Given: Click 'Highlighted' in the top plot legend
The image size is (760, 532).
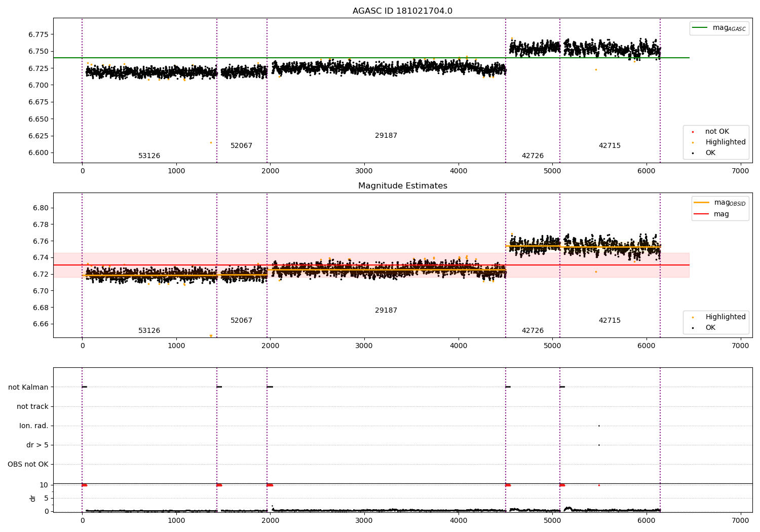Looking at the screenshot, I should click(x=726, y=142).
